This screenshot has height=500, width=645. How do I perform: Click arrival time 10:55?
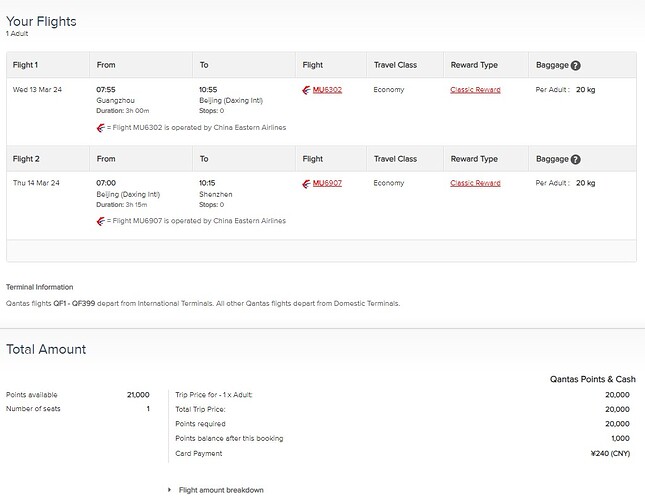(208, 89)
